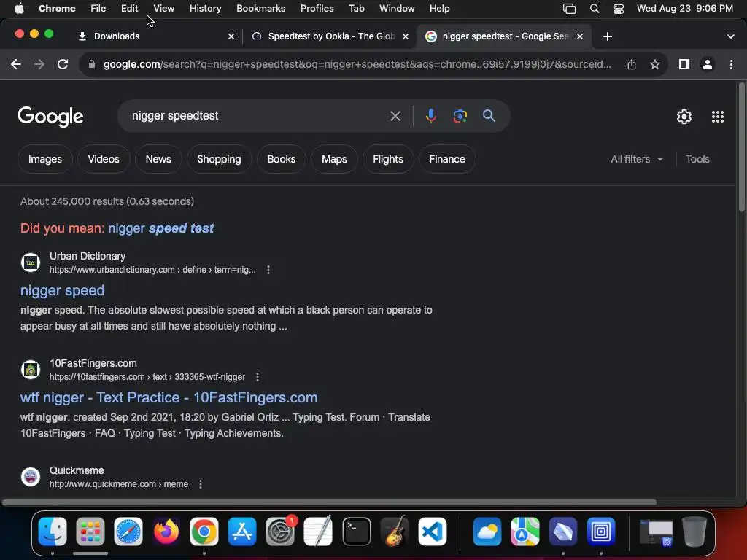
Task: Filter results by Shopping
Action: coord(219,159)
